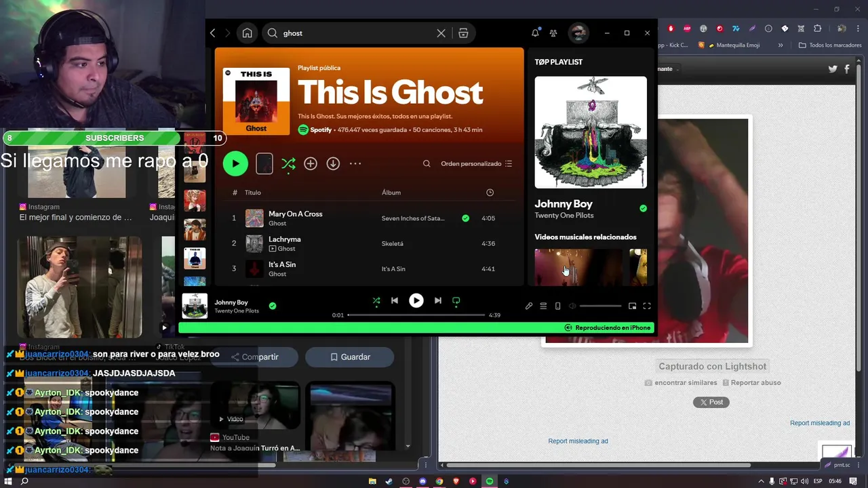
Task: Mute Spotify via the speaker icon
Action: pos(572,306)
